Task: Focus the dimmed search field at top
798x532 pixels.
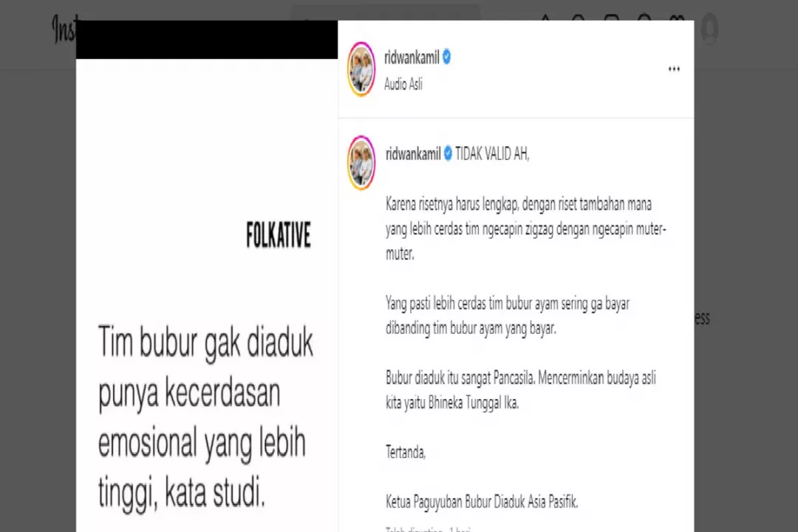Action: (385, 13)
